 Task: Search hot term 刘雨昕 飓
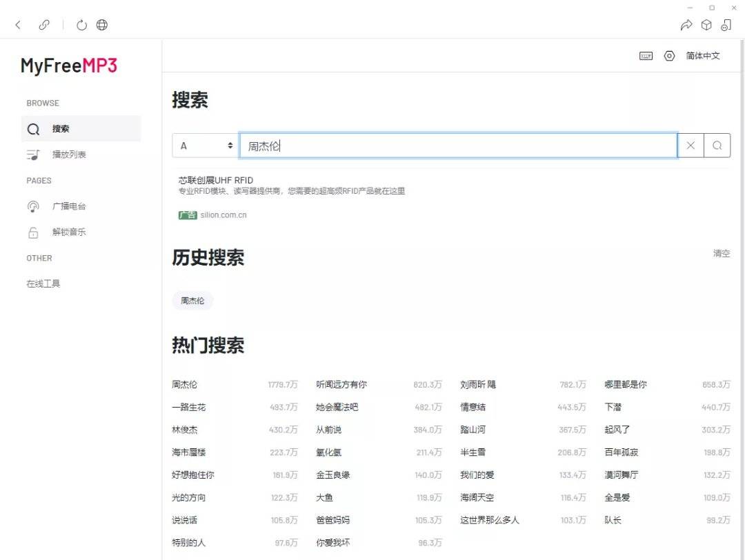click(x=478, y=384)
